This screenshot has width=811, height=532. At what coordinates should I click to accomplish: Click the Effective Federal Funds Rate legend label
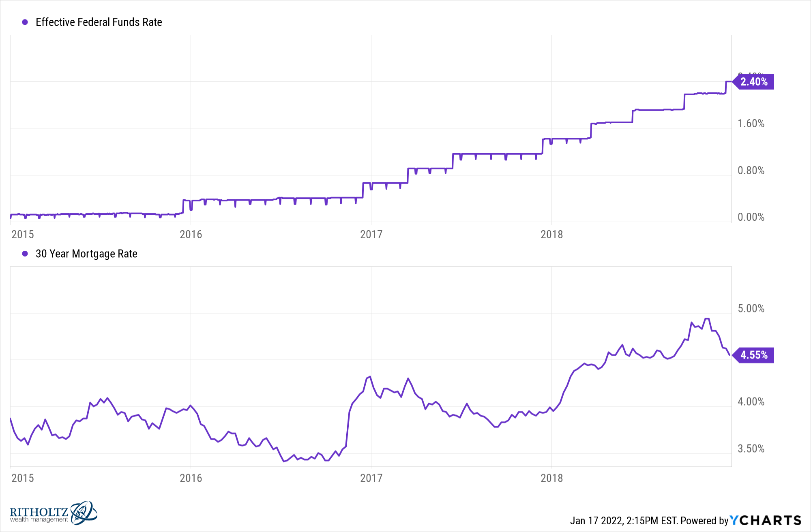(x=99, y=22)
